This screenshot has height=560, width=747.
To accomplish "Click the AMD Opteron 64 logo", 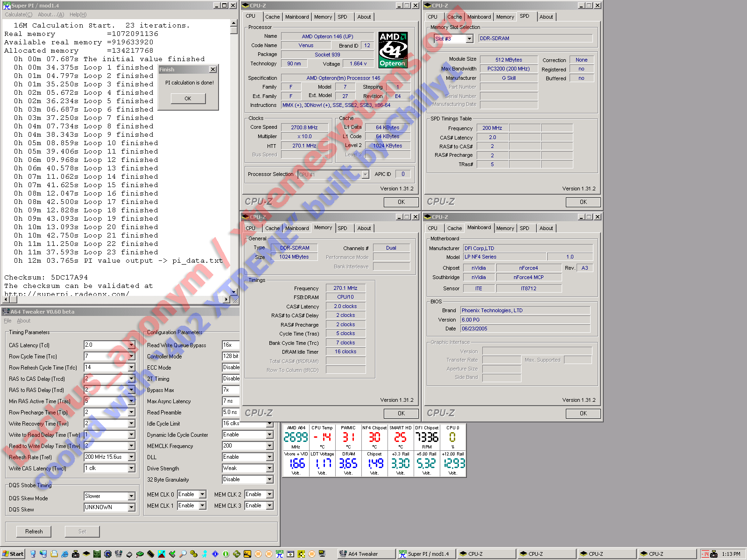I will pyautogui.click(x=393, y=50).
